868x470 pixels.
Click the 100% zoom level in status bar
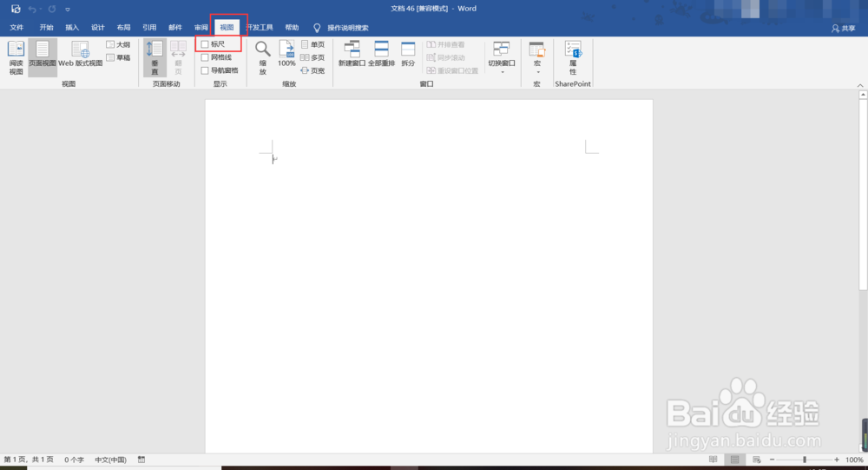[853, 460]
